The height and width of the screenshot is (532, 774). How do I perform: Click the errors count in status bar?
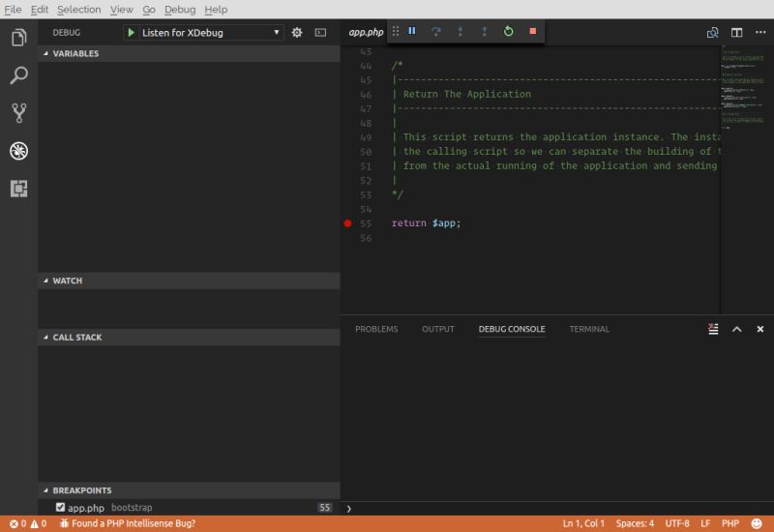pos(18,523)
